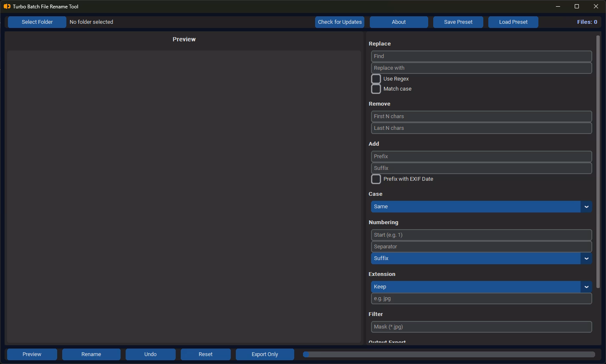
Task: Click the progress bar at the bottom
Action: (449, 354)
